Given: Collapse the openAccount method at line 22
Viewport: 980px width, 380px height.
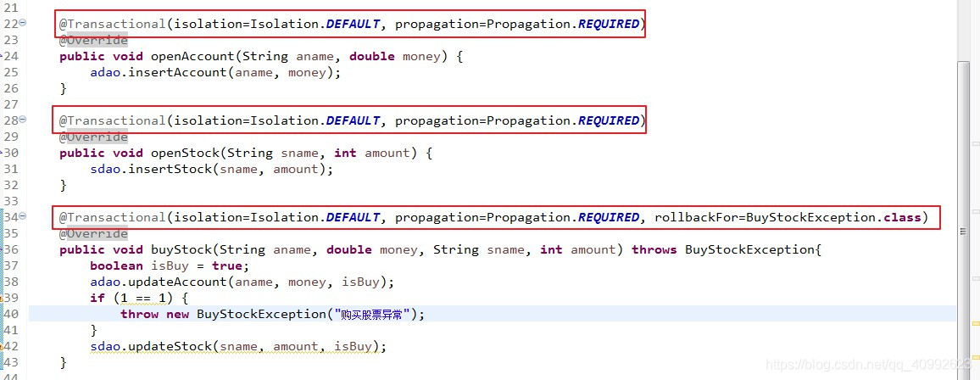Looking at the screenshot, I should 23,23.
